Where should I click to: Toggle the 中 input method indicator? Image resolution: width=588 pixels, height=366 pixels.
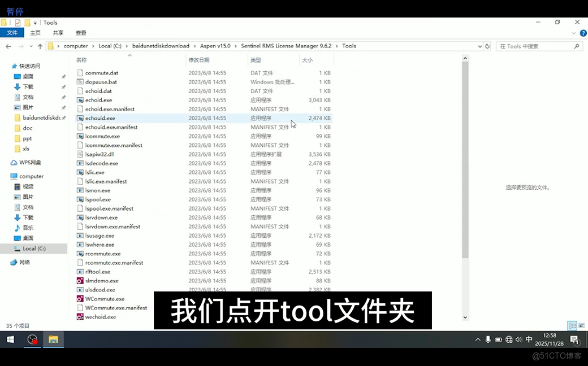529,340
